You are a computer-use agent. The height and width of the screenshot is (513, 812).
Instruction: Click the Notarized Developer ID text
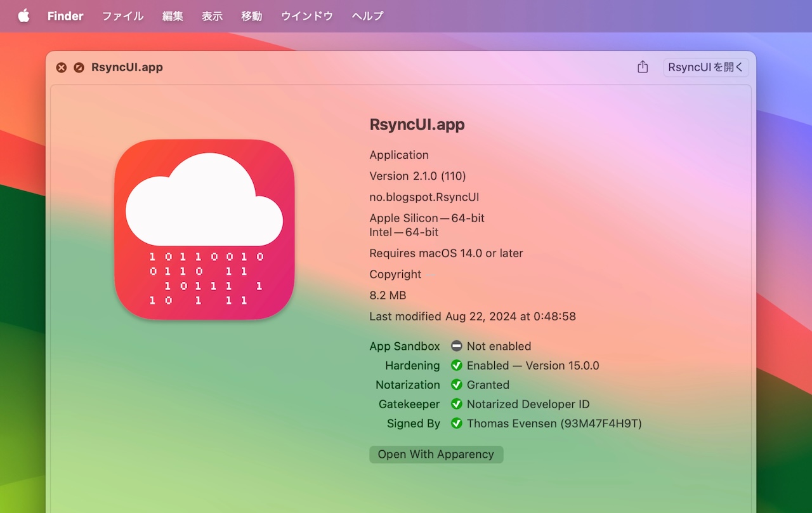tap(528, 404)
